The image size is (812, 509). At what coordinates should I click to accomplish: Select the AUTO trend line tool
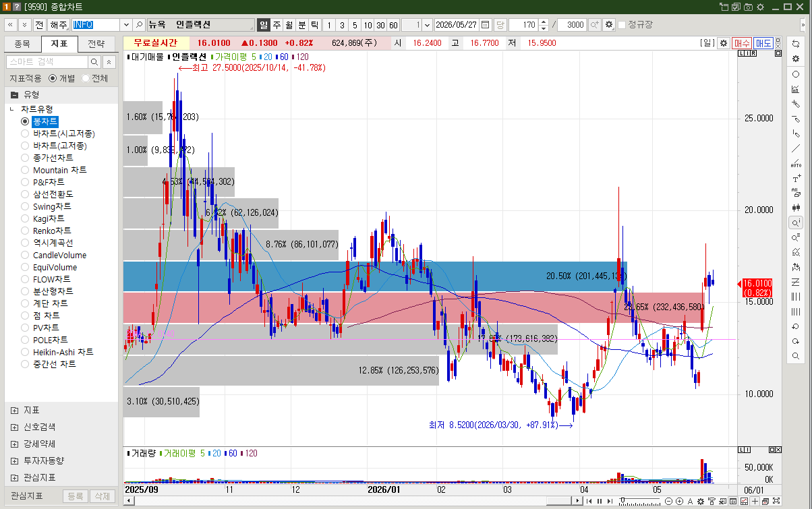796,163
